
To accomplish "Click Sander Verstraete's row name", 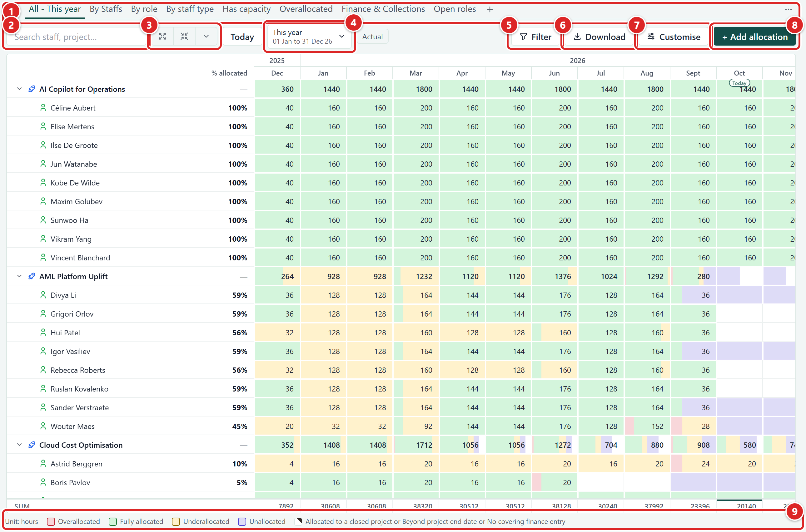I will click(x=79, y=407).
